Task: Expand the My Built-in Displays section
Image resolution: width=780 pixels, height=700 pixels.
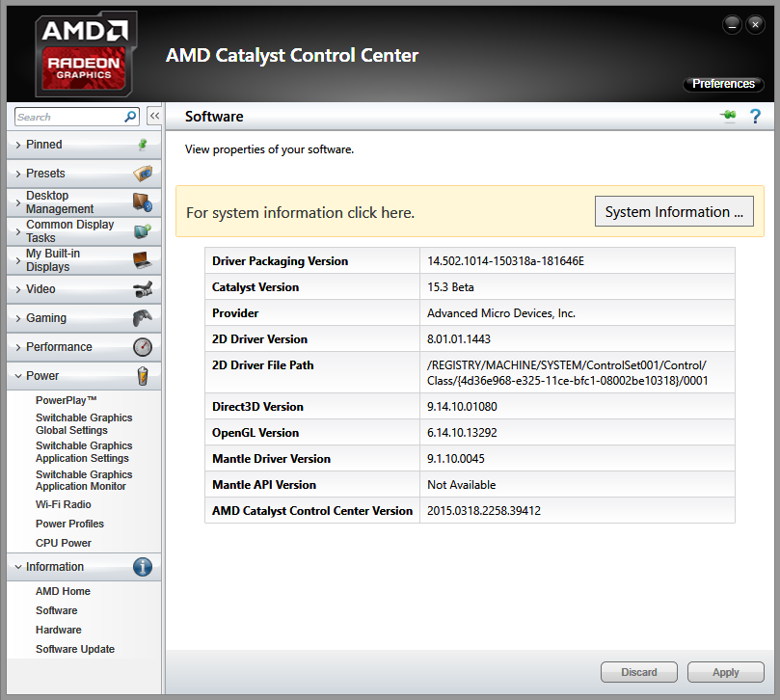Action: [84, 259]
